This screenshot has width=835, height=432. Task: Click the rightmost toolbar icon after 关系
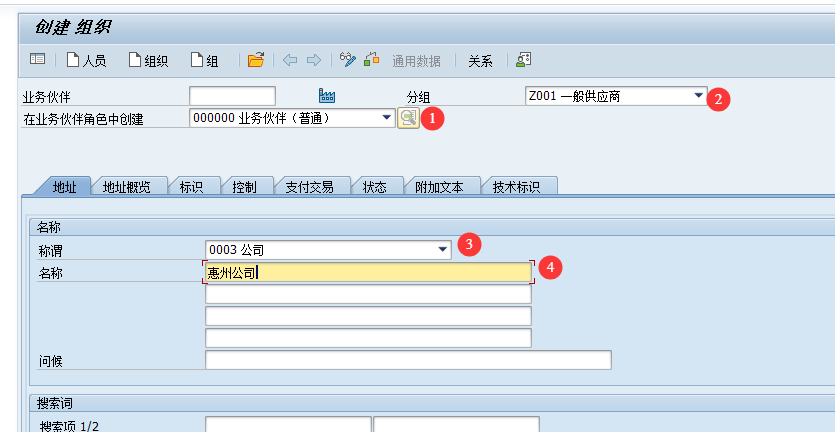point(523,60)
